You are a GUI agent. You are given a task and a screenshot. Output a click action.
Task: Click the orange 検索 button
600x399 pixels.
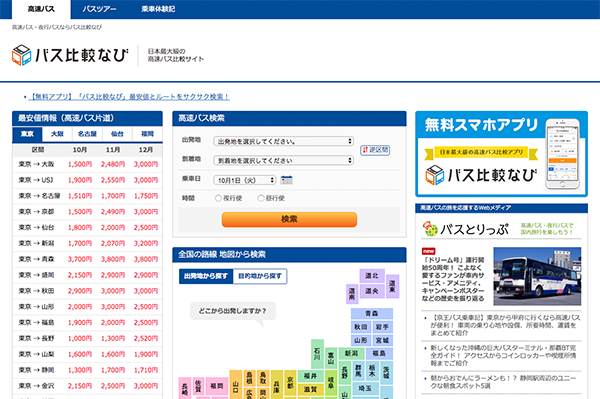(x=289, y=219)
